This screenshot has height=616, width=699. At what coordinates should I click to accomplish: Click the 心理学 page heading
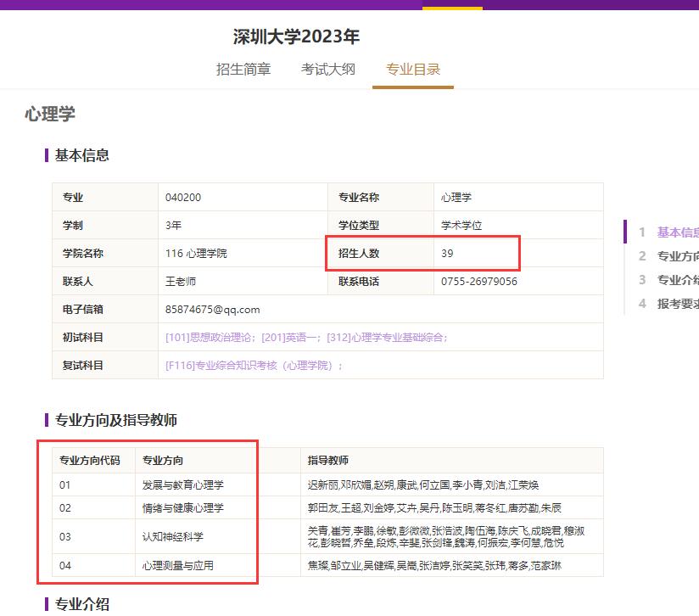50,114
